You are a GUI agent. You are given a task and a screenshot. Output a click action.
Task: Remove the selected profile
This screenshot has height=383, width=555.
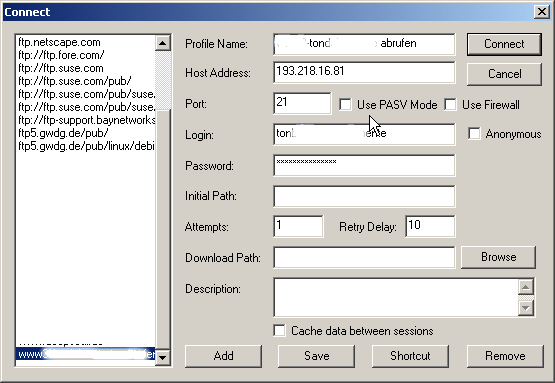point(505,356)
